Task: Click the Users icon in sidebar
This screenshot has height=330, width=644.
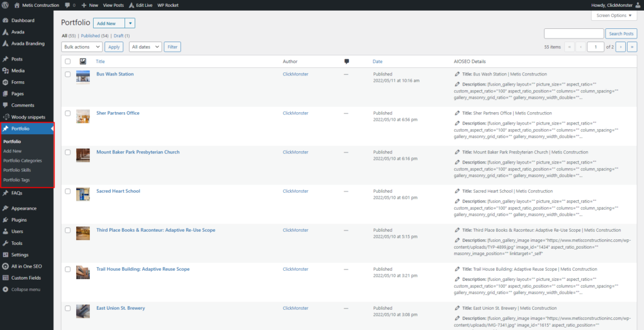Action: pyautogui.click(x=5, y=231)
